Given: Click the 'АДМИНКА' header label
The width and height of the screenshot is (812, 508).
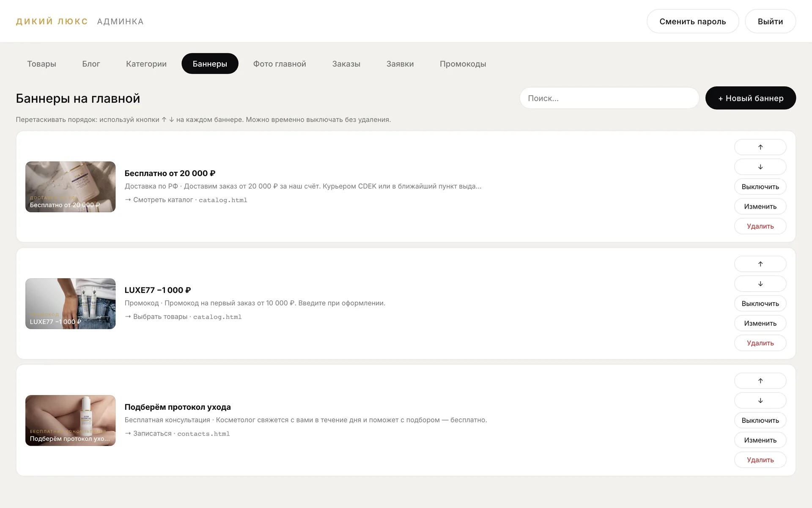Looking at the screenshot, I should click(x=121, y=21).
